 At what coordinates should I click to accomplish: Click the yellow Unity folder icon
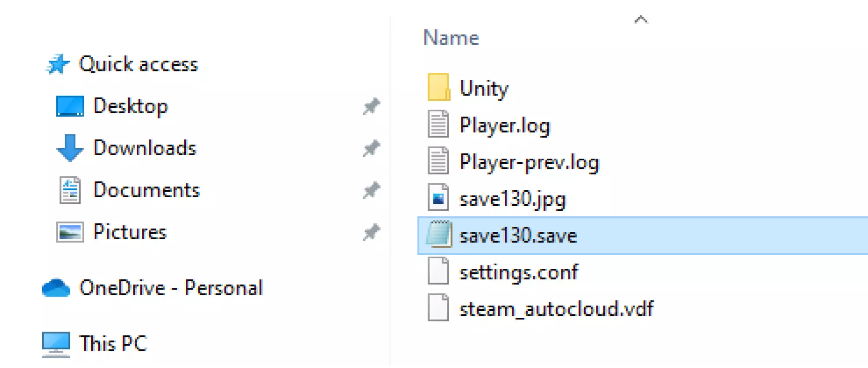[438, 88]
